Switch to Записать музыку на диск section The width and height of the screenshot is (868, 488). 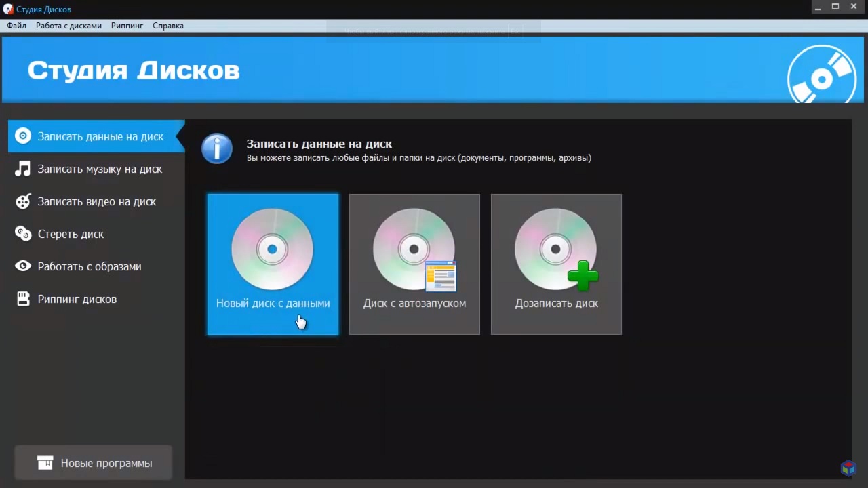[x=100, y=169]
